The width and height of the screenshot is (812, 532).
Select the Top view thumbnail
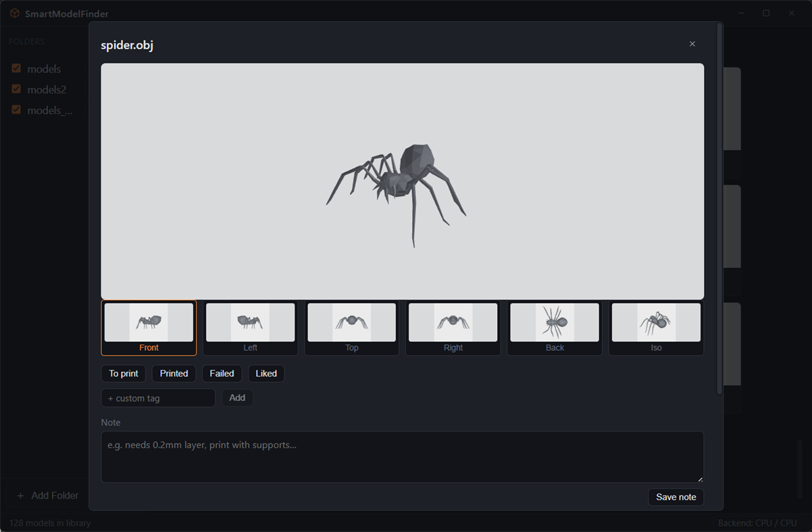pos(352,328)
